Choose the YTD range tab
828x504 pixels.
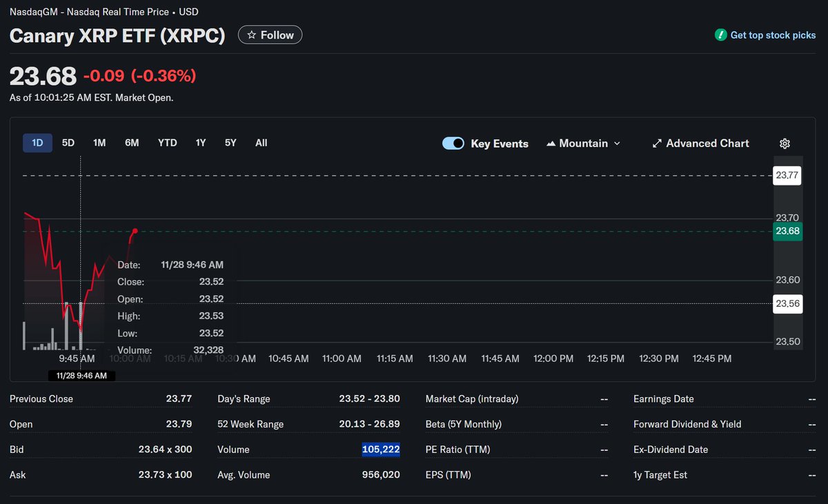168,143
